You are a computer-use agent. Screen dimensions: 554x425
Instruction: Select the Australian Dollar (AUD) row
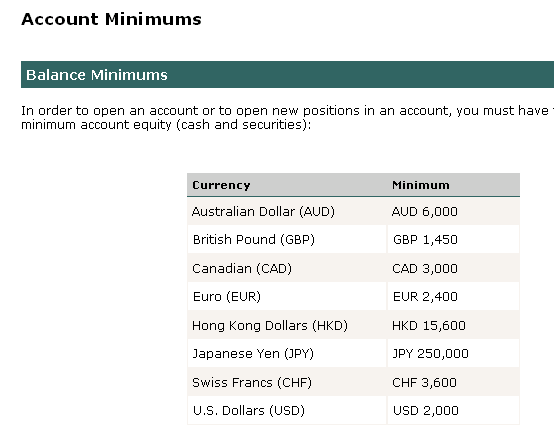[x=353, y=211]
